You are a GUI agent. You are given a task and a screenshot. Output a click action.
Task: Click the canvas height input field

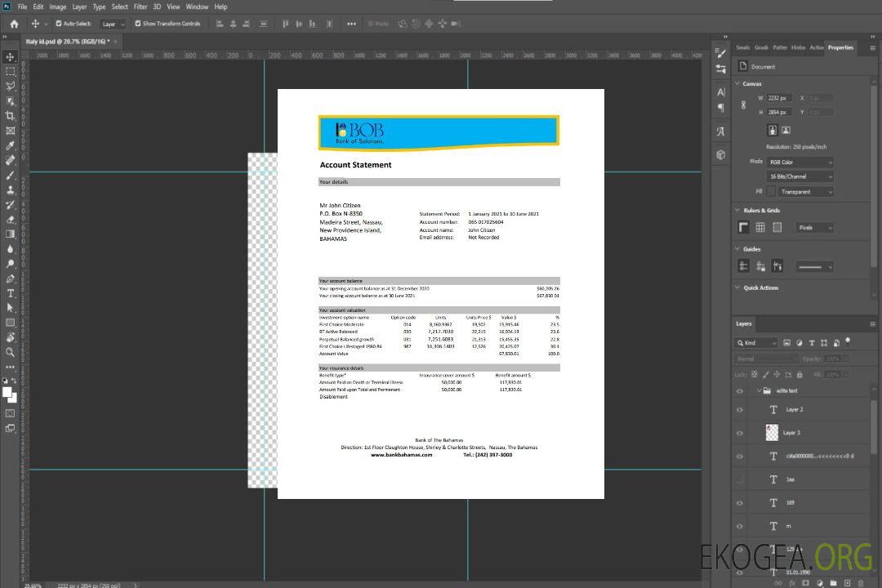780,112
